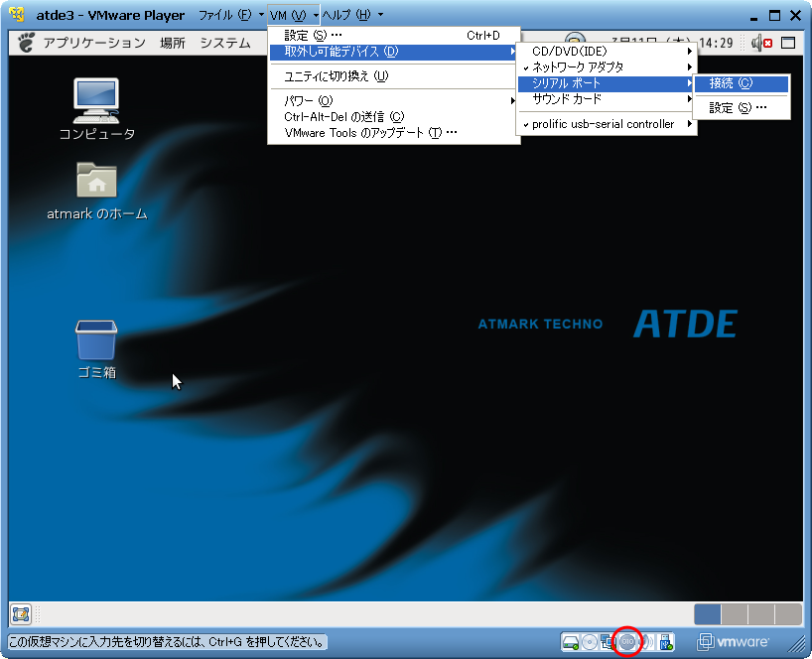812x659 pixels.
Task: Click the ファイル menu dropdown arrow
Action: pyautogui.click(x=261, y=15)
